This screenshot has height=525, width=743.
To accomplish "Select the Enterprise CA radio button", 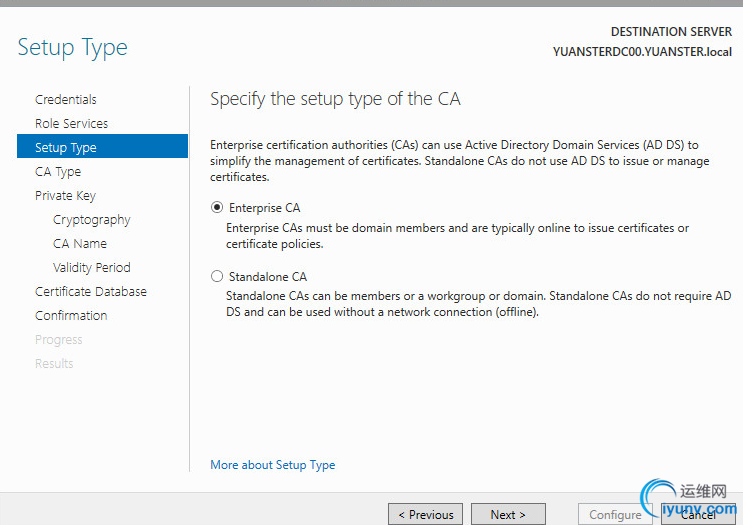I will [x=217, y=208].
